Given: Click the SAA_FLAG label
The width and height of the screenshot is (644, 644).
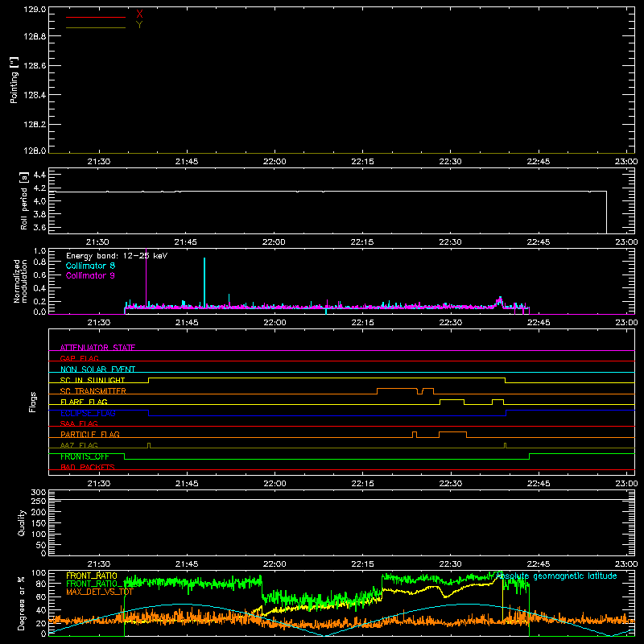Looking at the screenshot, I should tap(79, 423).
